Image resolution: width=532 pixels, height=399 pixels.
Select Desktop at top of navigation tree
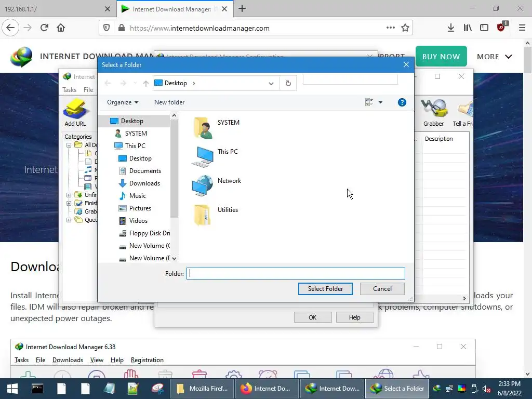pyautogui.click(x=131, y=121)
